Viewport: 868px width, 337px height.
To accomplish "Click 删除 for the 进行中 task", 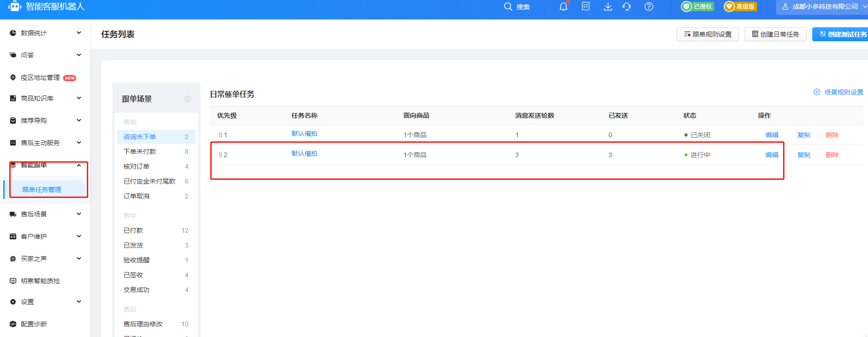I will click(832, 155).
